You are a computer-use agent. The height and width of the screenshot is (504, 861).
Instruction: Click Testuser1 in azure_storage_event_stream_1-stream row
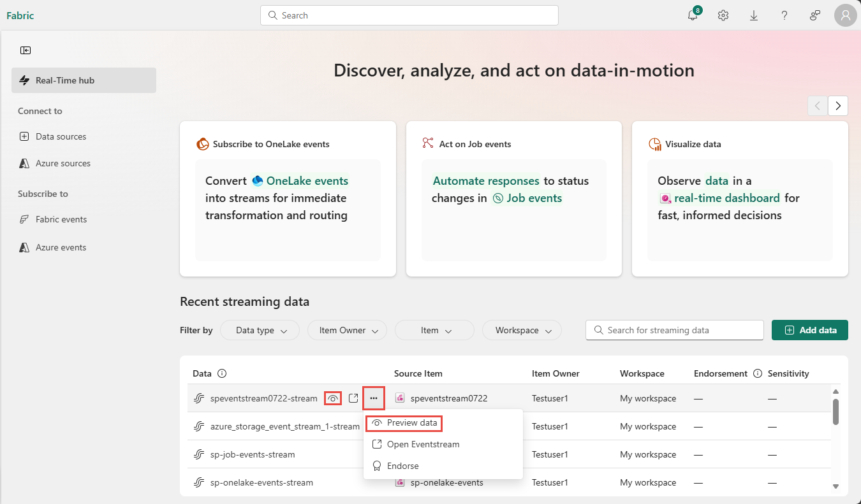[550, 426]
